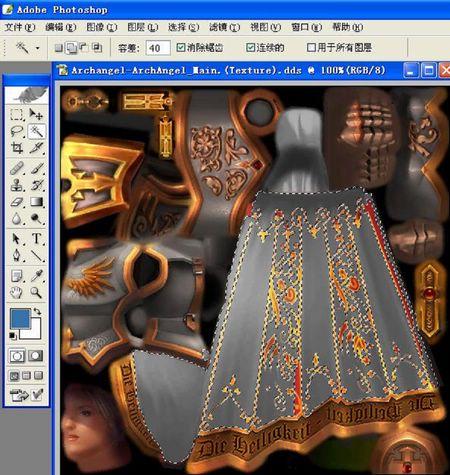Click the Adobe Online feather image
Image resolution: width=450 pixels, height=475 pixels.
pyautogui.click(x=27, y=95)
